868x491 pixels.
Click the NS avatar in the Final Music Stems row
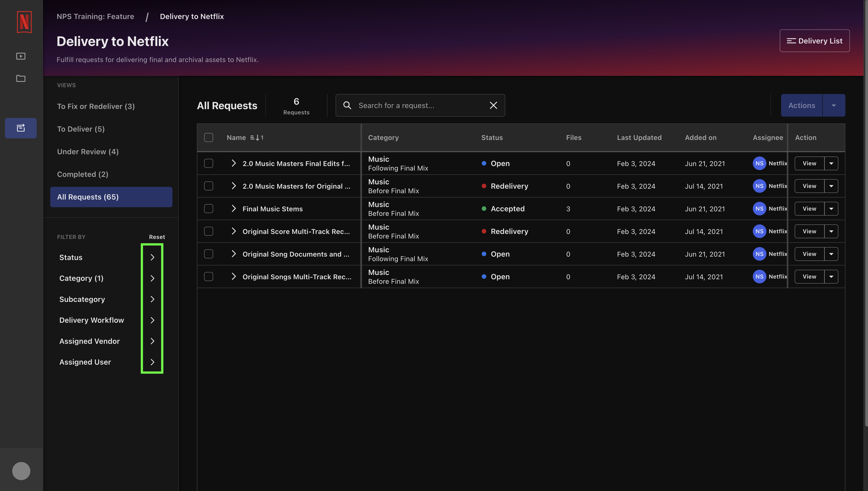(x=759, y=209)
